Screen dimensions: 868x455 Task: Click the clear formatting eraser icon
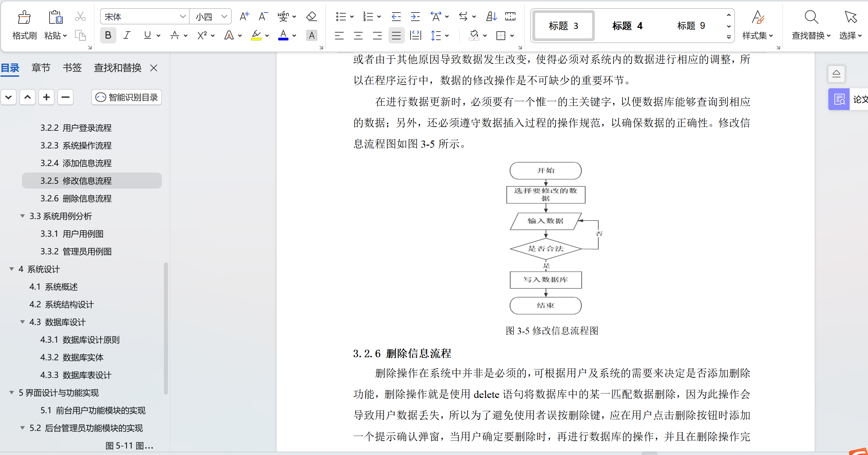point(311,16)
